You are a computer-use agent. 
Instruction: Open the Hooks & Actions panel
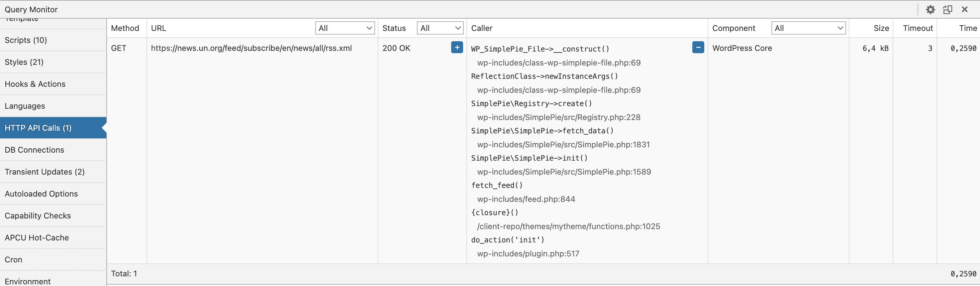click(35, 84)
